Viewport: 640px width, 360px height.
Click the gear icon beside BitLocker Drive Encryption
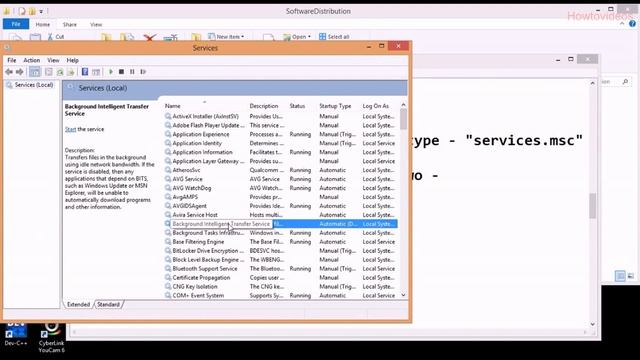coord(168,251)
